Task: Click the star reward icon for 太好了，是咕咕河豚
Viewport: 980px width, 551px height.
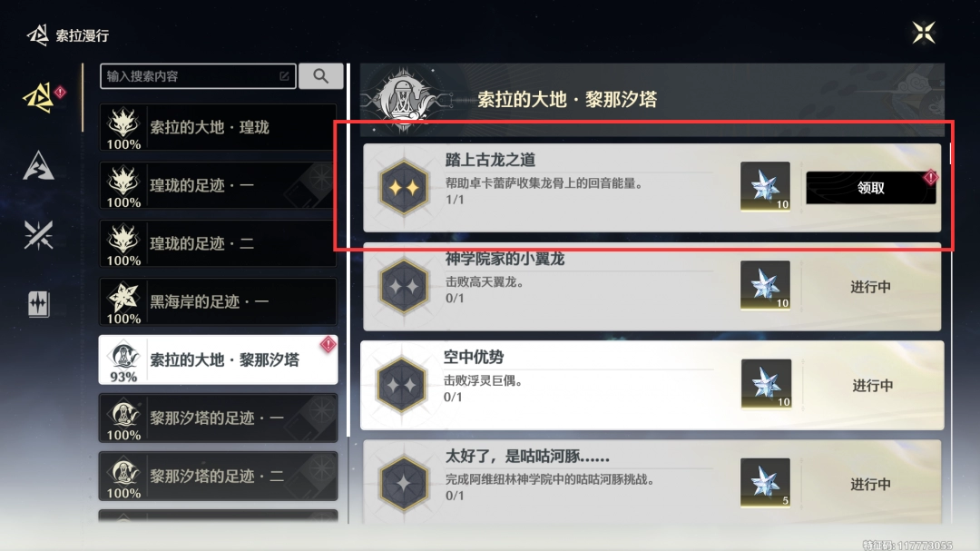Action: tap(765, 482)
